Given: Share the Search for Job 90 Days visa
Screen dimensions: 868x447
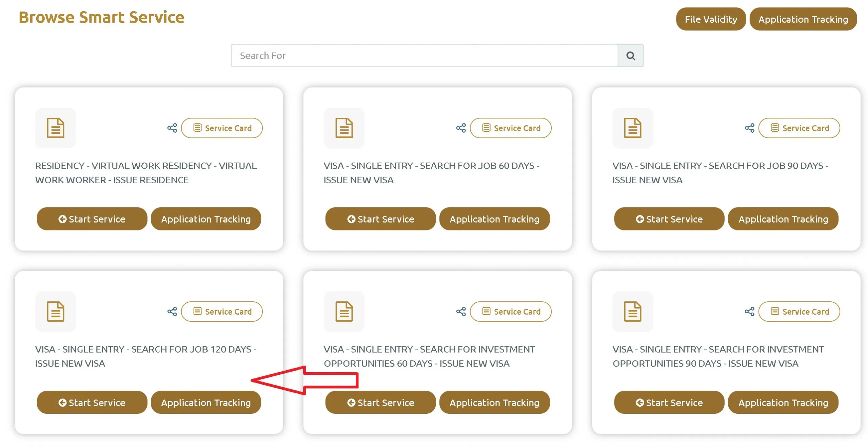Looking at the screenshot, I should tap(749, 128).
